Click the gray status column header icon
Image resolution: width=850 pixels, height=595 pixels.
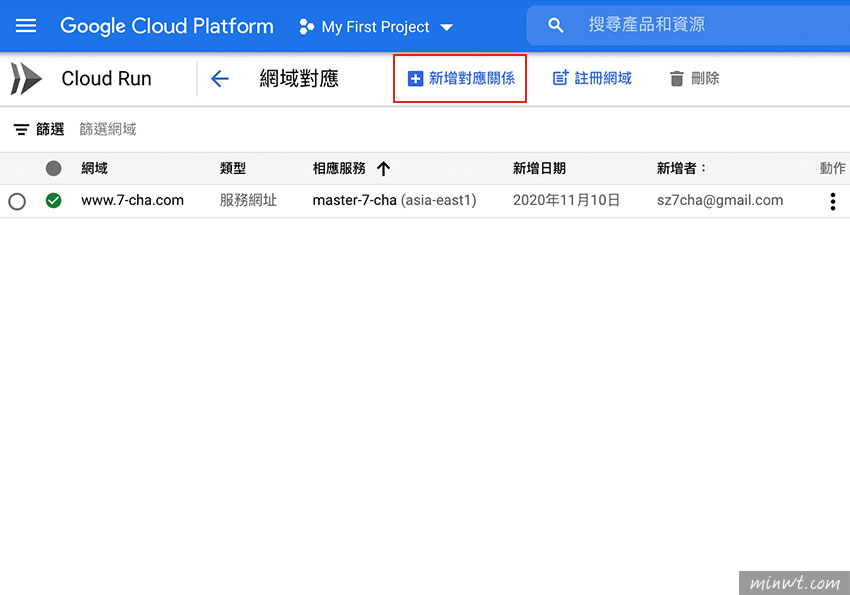pos(53,169)
